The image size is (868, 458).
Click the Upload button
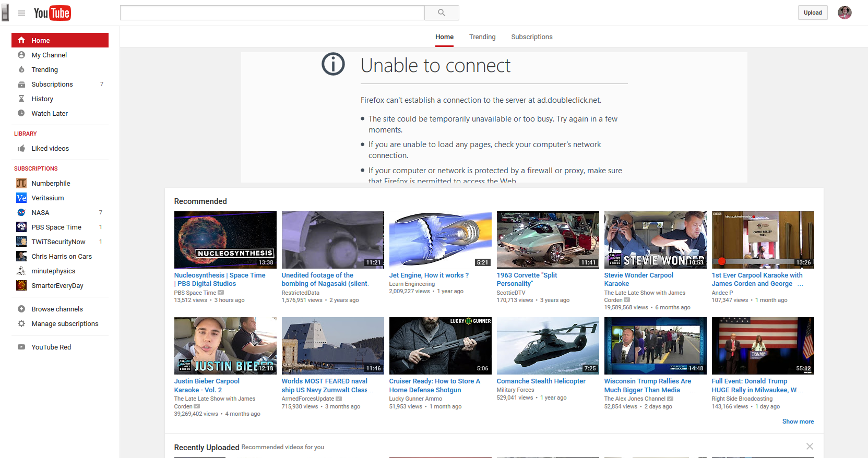tap(812, 13)
